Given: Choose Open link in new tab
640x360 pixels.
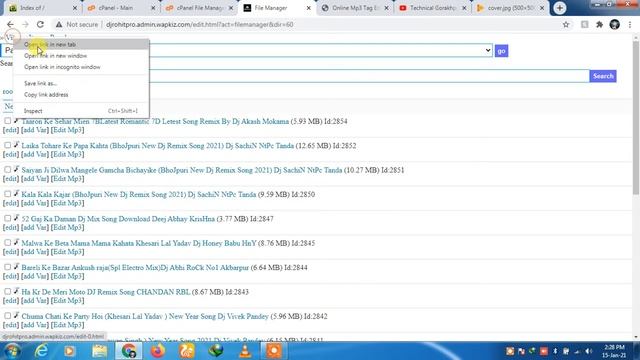Looking at the screenshot, I should pos(81,44).
